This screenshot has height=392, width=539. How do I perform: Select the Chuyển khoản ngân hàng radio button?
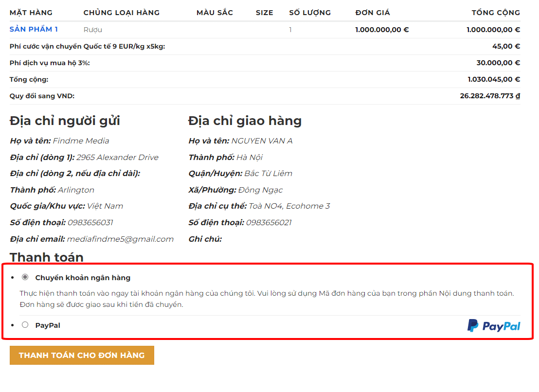coord(25,277)
